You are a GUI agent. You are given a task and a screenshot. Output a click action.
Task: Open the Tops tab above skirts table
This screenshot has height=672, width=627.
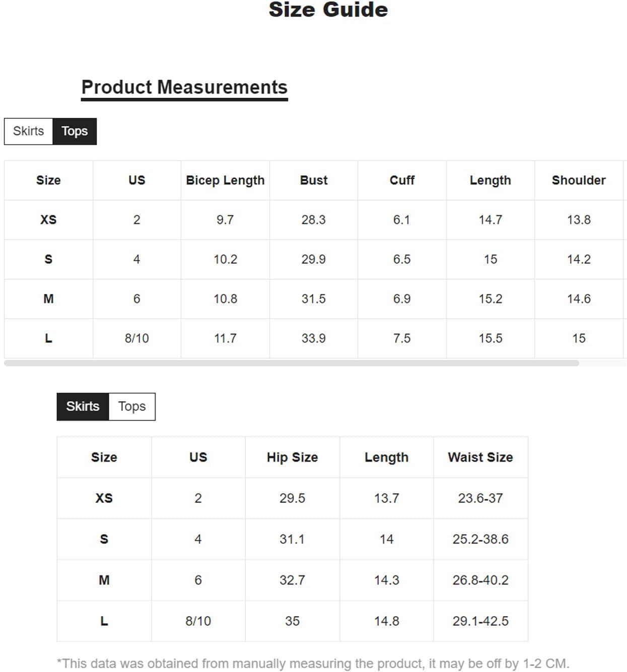click(x=132, y=407)
